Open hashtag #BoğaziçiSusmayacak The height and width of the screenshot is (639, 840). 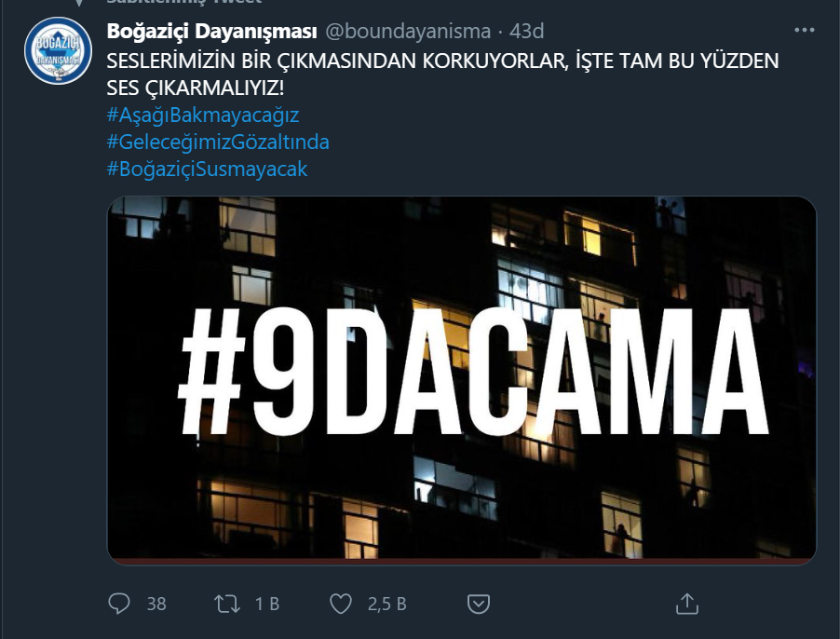click(208, 169)
